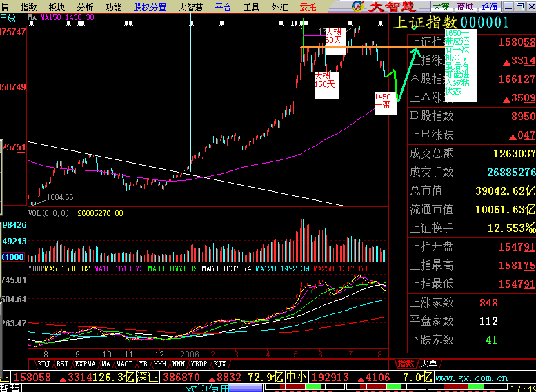Open the 板块 menu

coord(57,7)
